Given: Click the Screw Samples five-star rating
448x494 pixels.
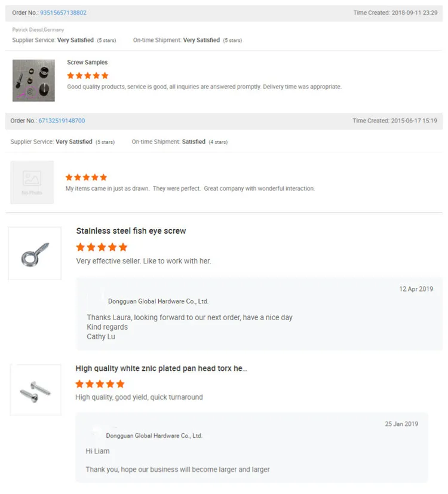Looking at the screenshot, I should [x=88, y=76].
